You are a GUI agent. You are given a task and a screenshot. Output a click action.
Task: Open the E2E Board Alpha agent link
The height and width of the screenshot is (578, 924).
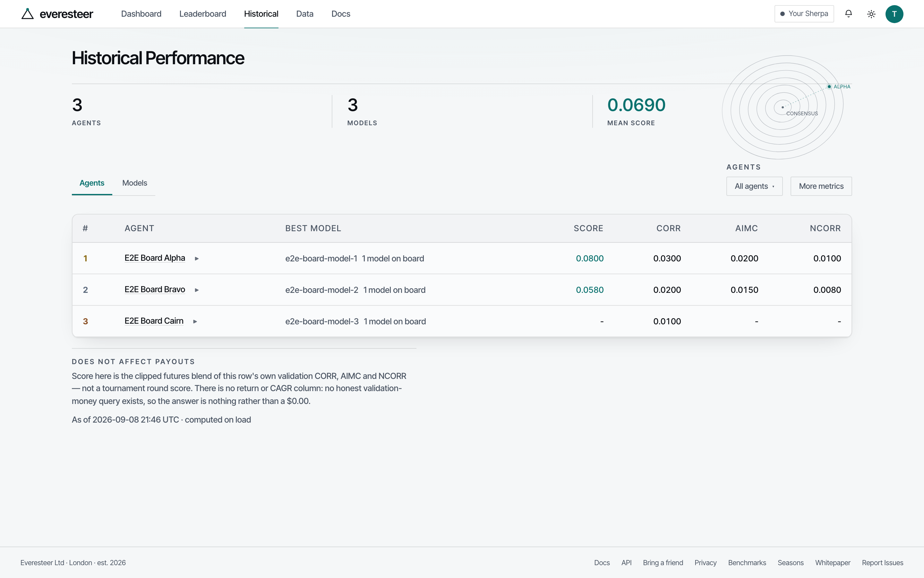(155, 258)
